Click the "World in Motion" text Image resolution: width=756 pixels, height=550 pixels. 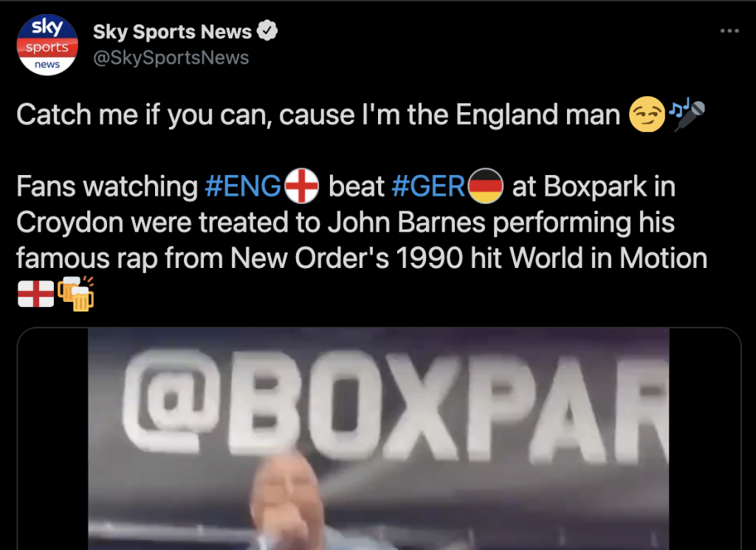[608, 258]
